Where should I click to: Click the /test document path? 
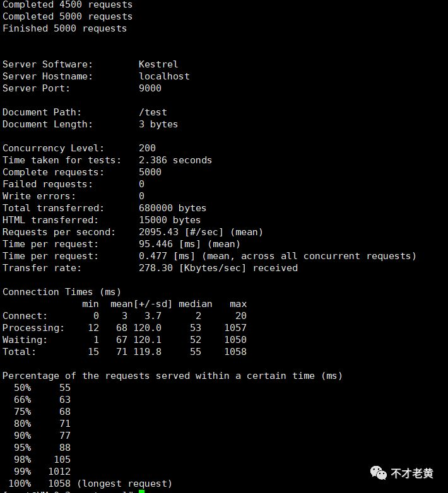(x=153, y=112)
